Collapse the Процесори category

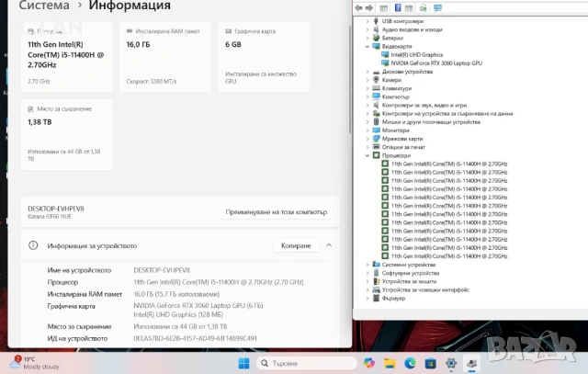[367, 155]
